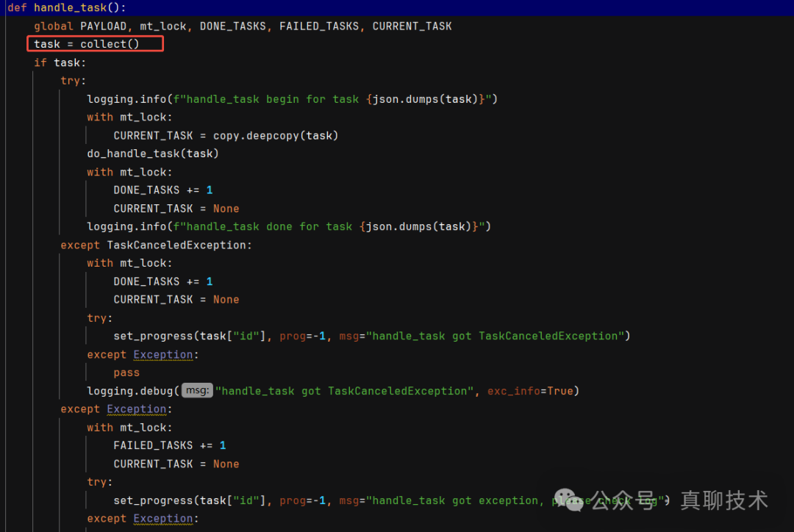The image size is (794, 532).
Task: Click the msg: inlay hint in logging.debug
Action: [197, 391]
